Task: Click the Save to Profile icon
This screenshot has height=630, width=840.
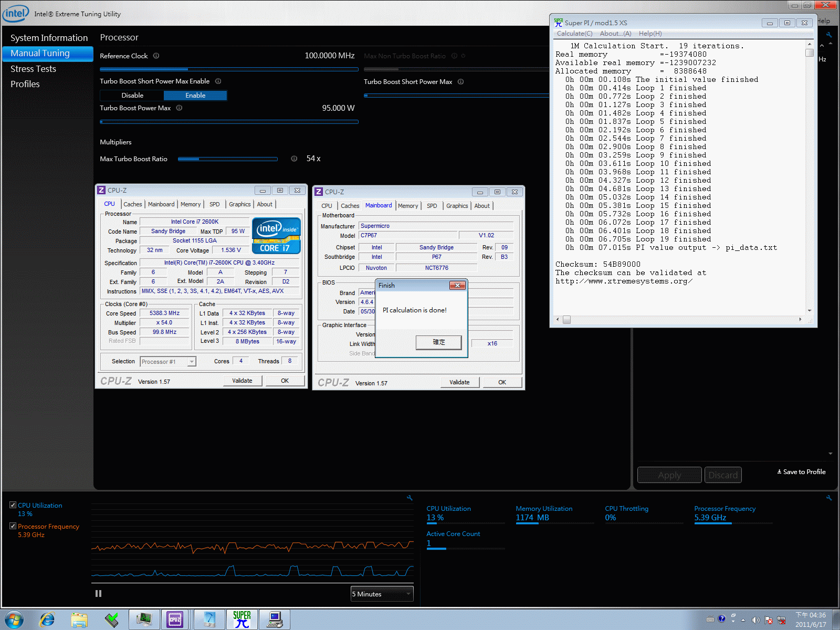Action: point(779,472)
